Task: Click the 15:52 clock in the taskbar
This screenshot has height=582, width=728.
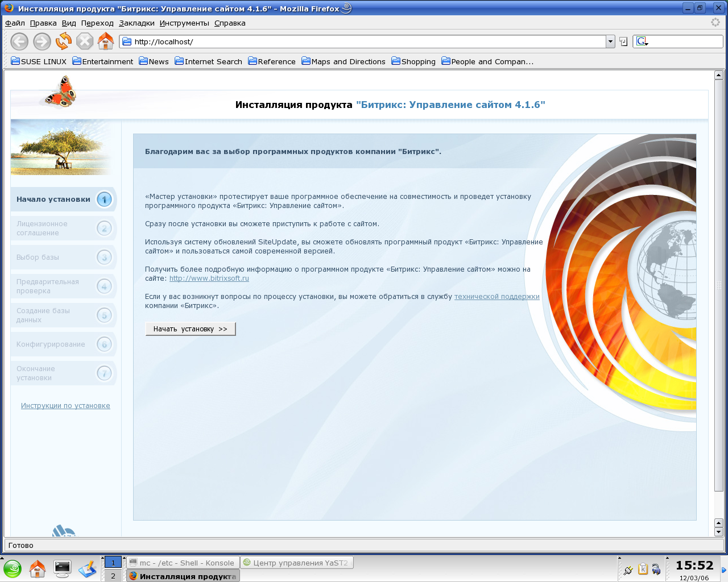Action: (x=694, y=566)
